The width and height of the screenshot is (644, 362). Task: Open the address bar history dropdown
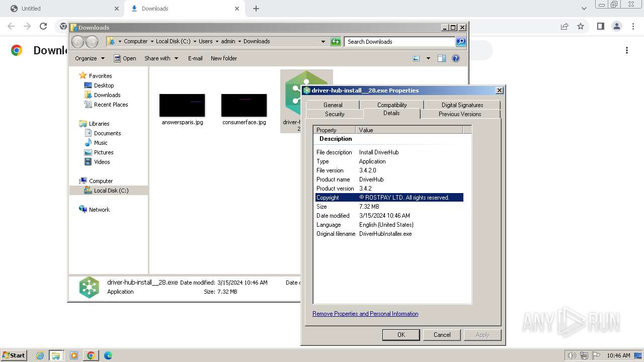tap(323, 42)
